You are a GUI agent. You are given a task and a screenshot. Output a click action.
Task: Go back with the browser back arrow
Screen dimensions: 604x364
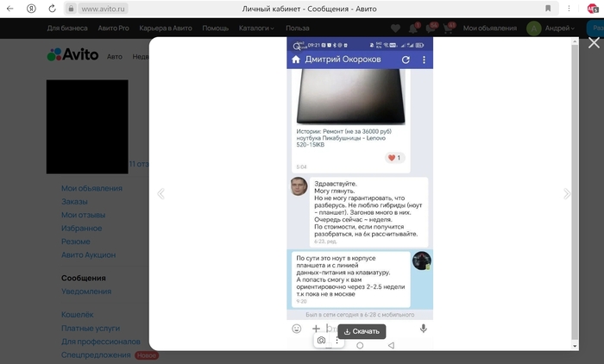pyautogui.click(x=10, y=9)
